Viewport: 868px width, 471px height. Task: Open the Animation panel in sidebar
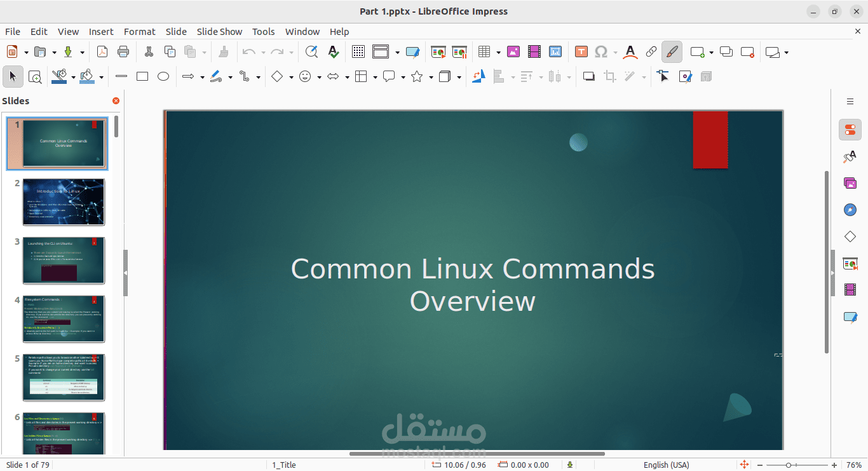point(850,290)
